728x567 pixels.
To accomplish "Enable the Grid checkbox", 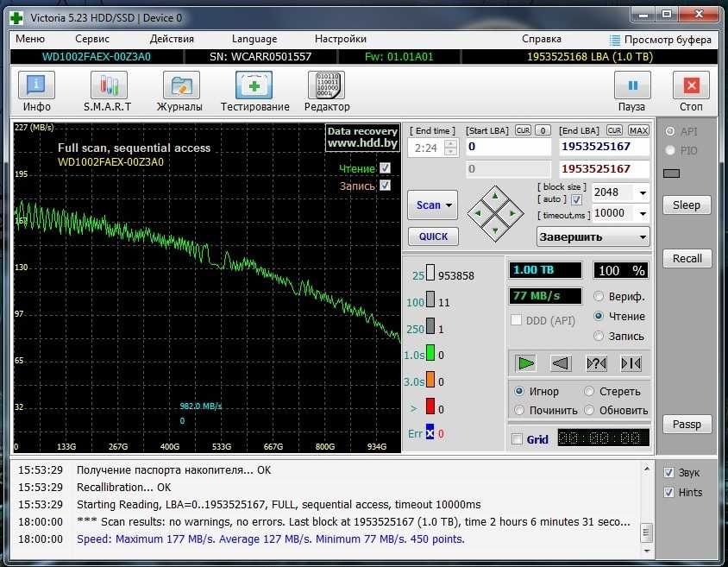I will pyautogui.click(x=518, y=439).
